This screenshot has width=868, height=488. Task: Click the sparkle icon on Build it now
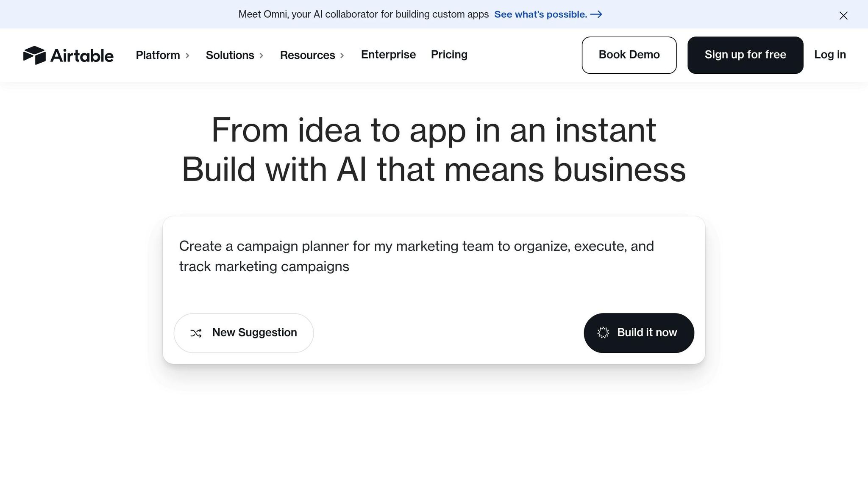click(x=603, y=333)
